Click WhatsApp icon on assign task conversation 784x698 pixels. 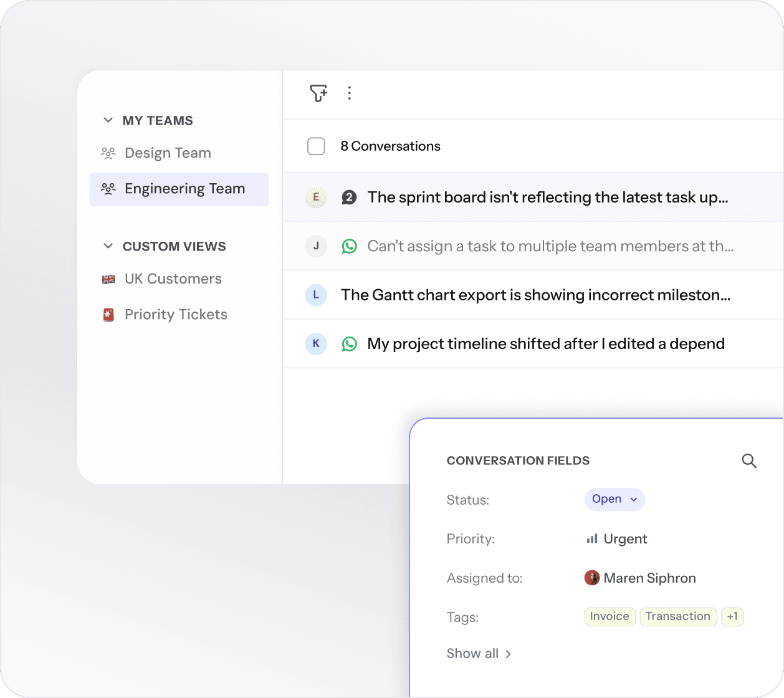[x=350, y=246]
